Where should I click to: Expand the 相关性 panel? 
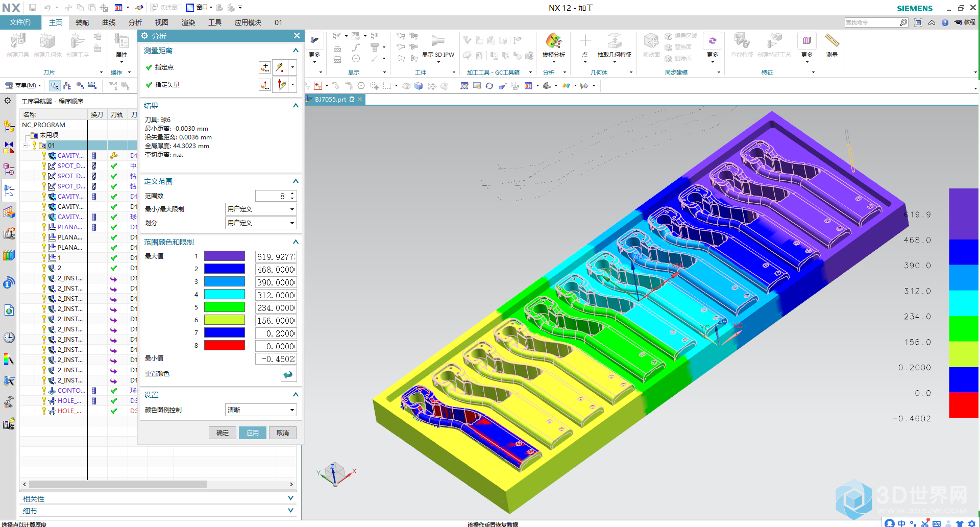(x=290, y=498)
